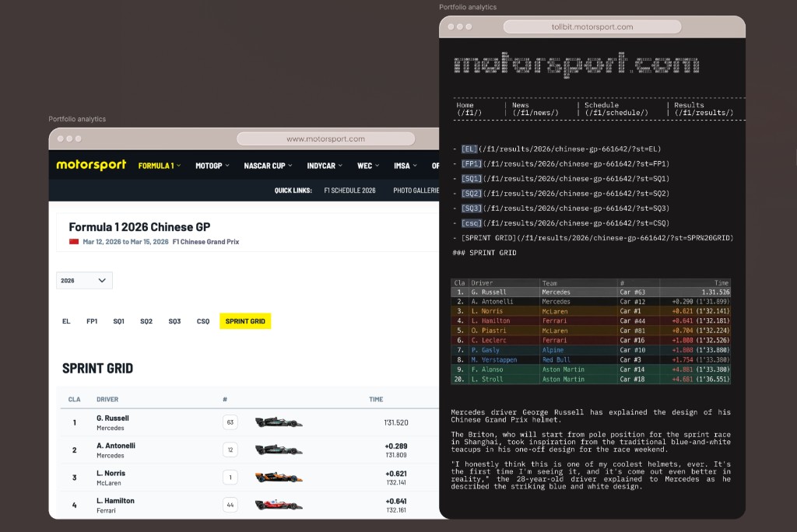Switch to the SPRINT GRID tab
This screenshot has width=797, height=532.
point(244,320)
